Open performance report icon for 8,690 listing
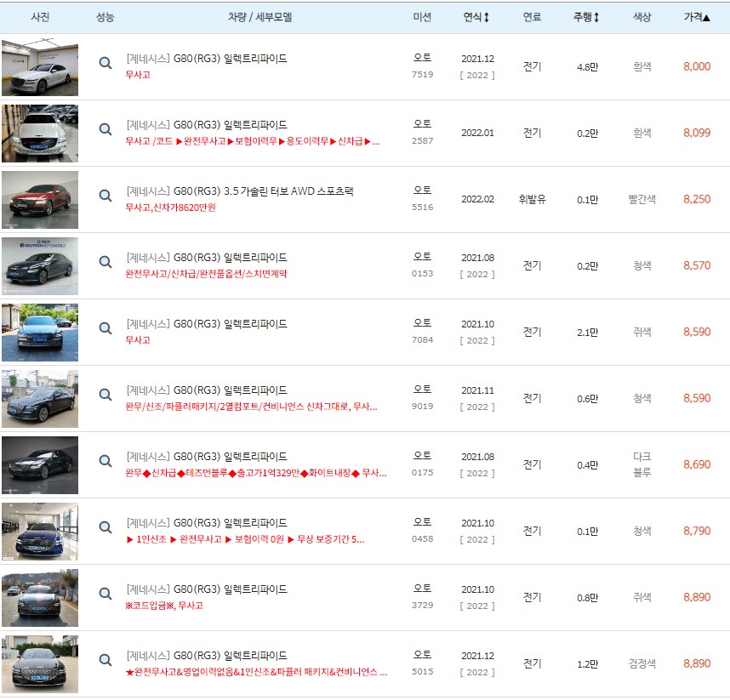The image size is (730, 700). pos(106,461)
